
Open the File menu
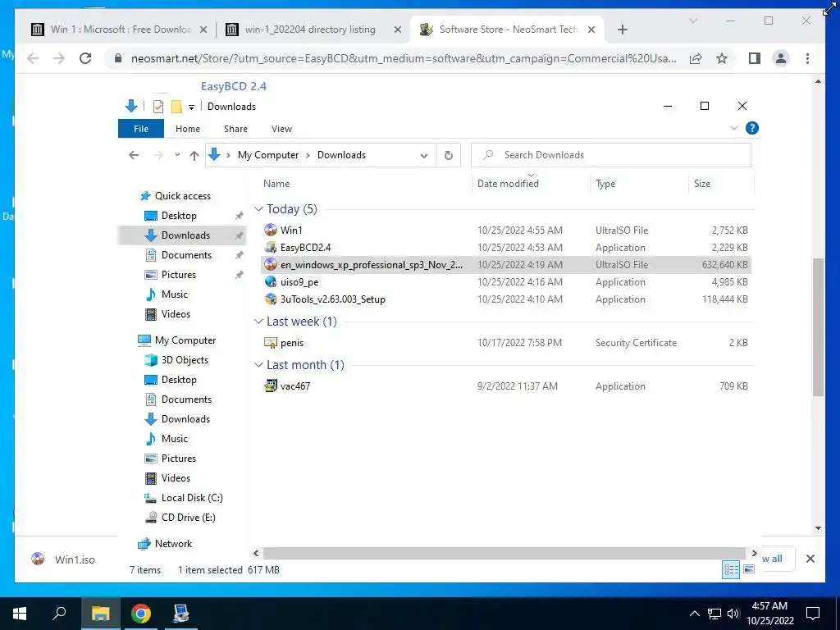(141, 129)
